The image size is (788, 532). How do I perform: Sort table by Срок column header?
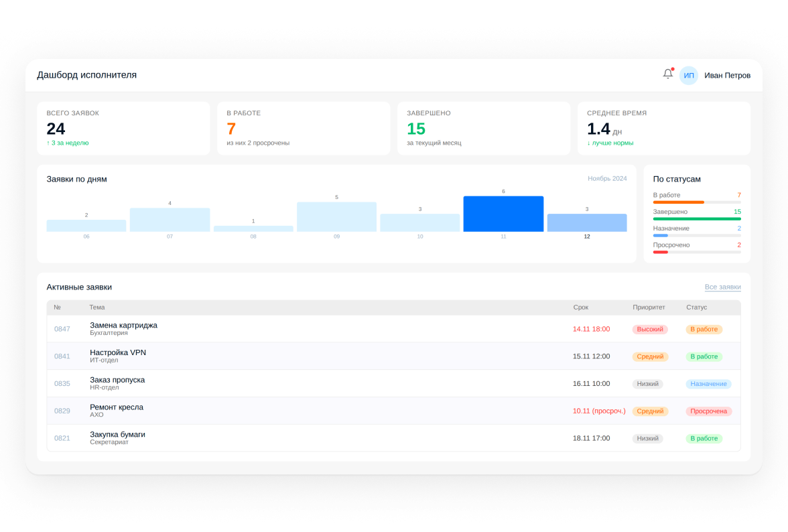click(580, 308)
